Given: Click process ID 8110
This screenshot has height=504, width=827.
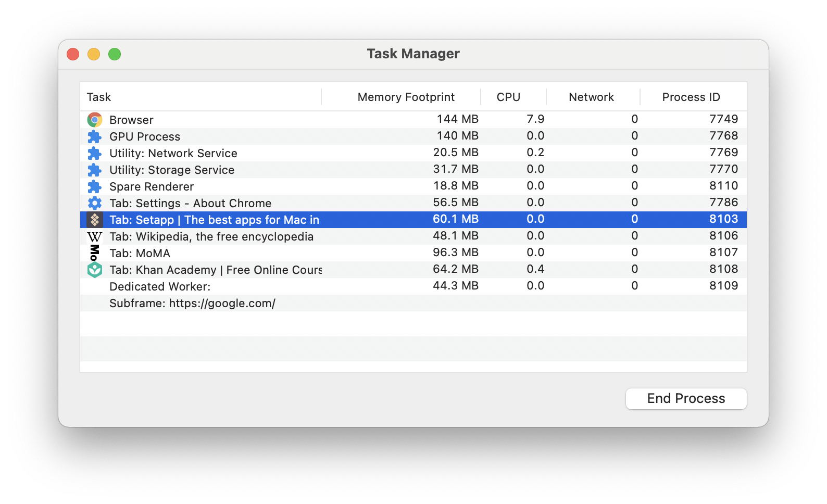Looking at the screenshot, I should (x=724, y=185).
